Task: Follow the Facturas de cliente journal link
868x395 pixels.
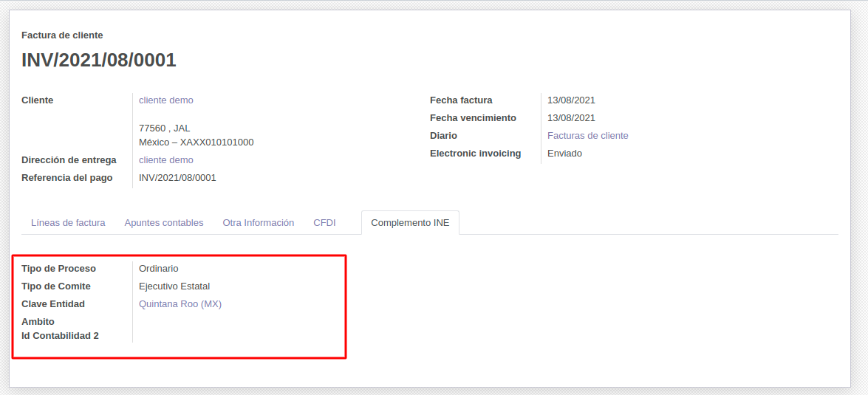Action: [587, 136]
